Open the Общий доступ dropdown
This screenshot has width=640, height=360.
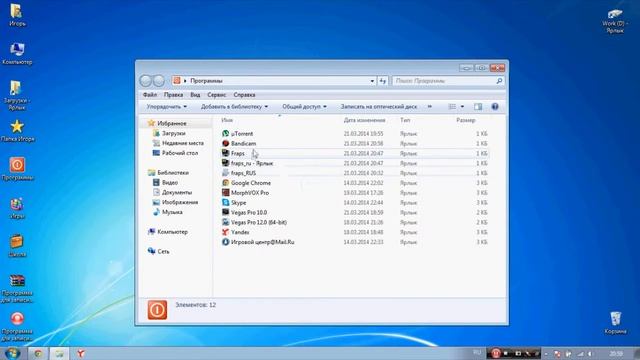pyautogui.click(x=304, y=107)
